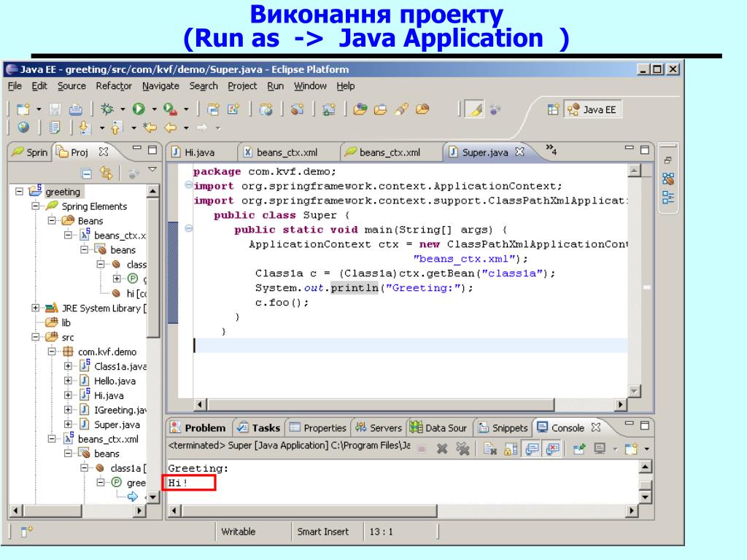Switch to the Servers tab
This screenshot has height=560, width=747.
click(379, 427)
